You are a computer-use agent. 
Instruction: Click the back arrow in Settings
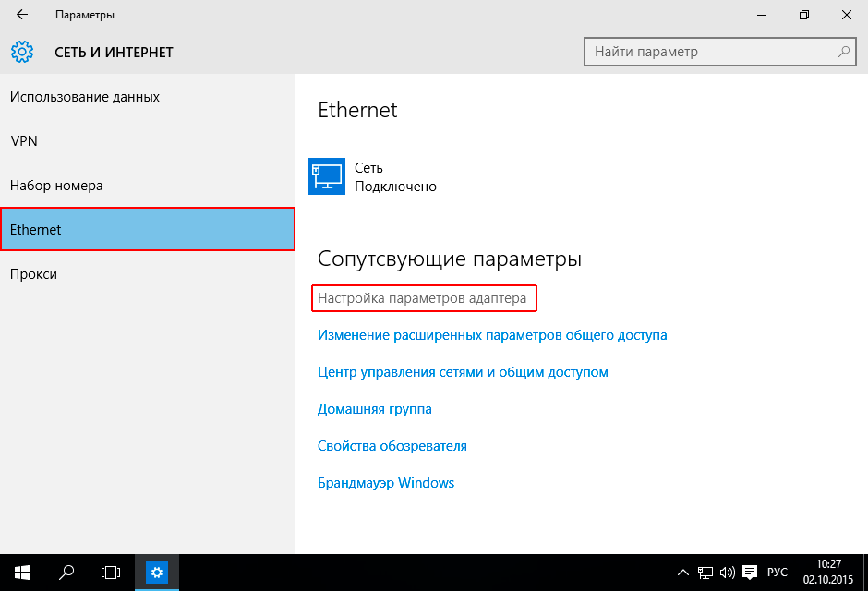coord(22,15)
